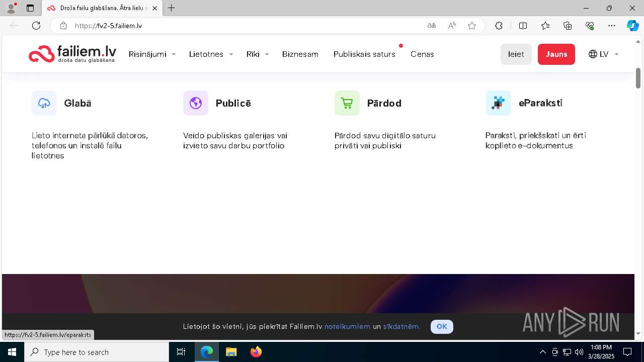Expand the Lietotnes dropdown

click(x=211, y=54)
